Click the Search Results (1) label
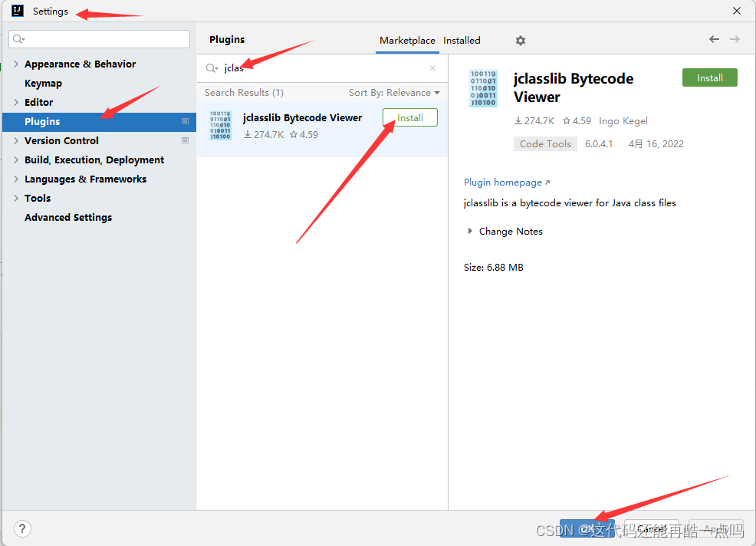 pos(244,93)
